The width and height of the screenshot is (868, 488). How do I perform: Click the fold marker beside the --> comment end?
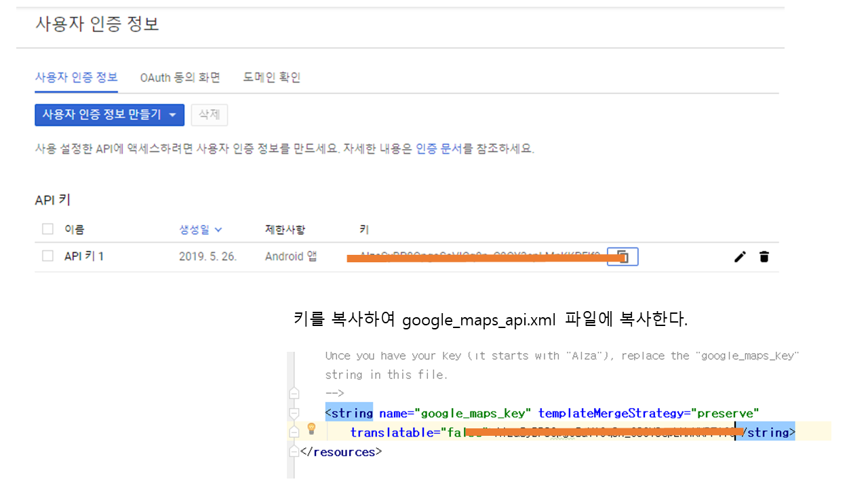point(294,393)
